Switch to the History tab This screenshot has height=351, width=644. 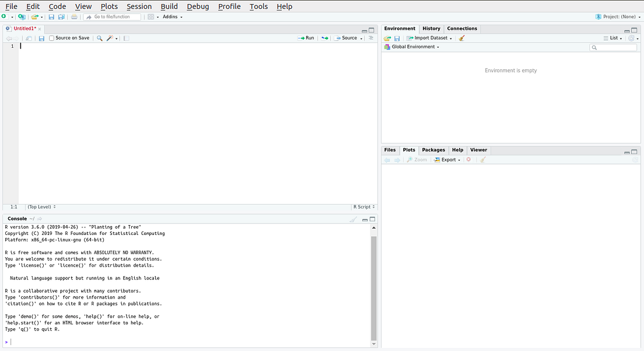tap(430, 28)
